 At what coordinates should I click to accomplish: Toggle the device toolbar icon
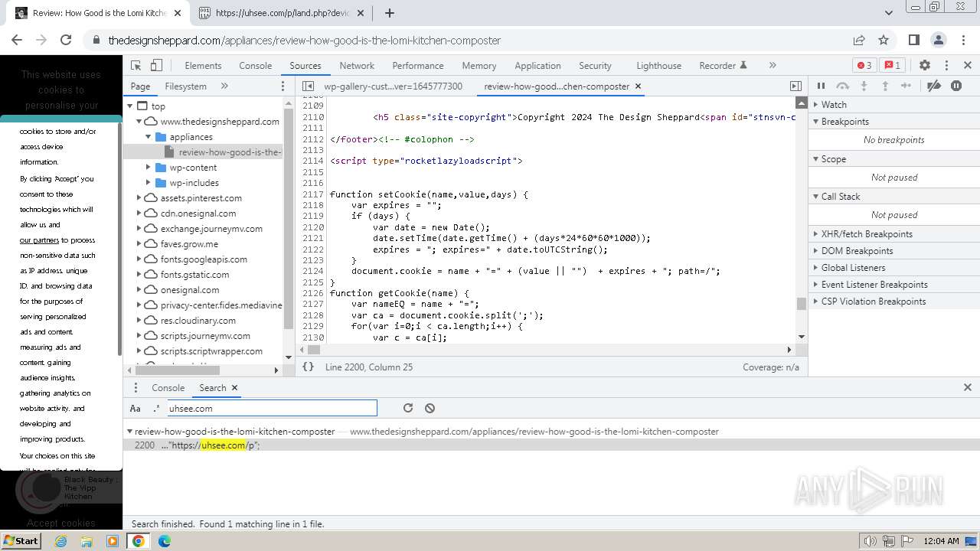tap(156, 66)
